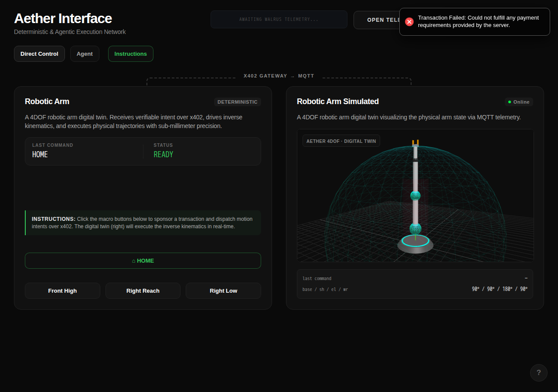558x392 pixels.
Task: Open the Instructions tab
Action: pos(131,54)
